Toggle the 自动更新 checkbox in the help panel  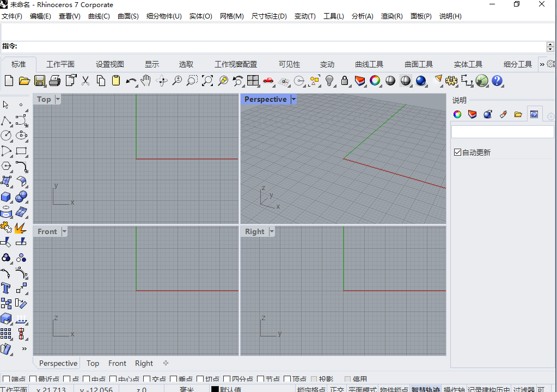[458, 152]
